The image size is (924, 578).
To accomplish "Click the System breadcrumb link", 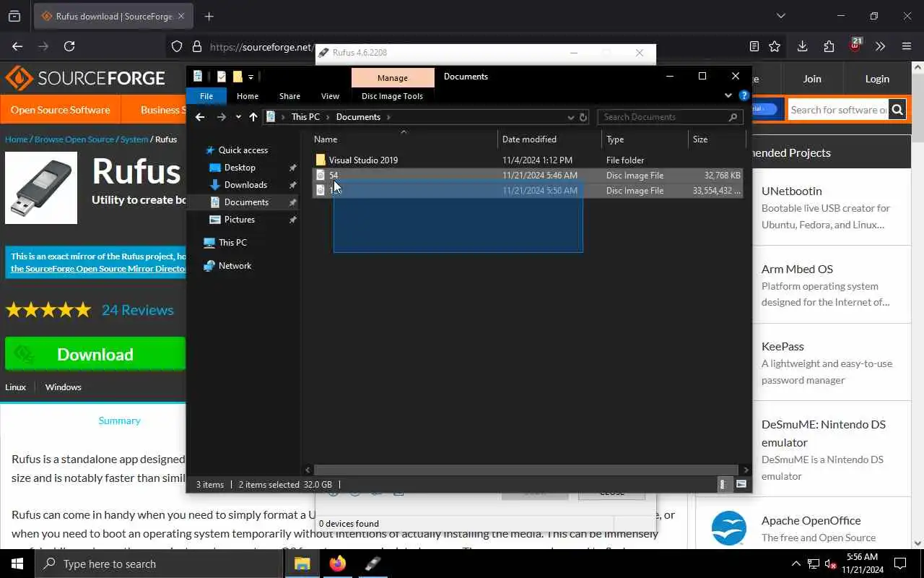I will coord(134,139).
